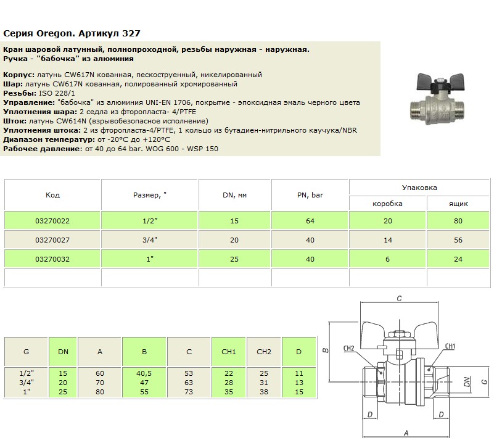This screenshot has height=448, width=502.
Task: Click the "Размер" column header
Action: [x=150, y=195]
